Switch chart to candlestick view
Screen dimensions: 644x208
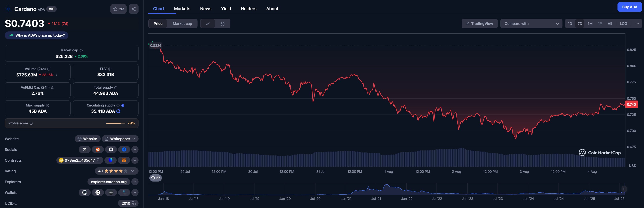click(222, 24)
